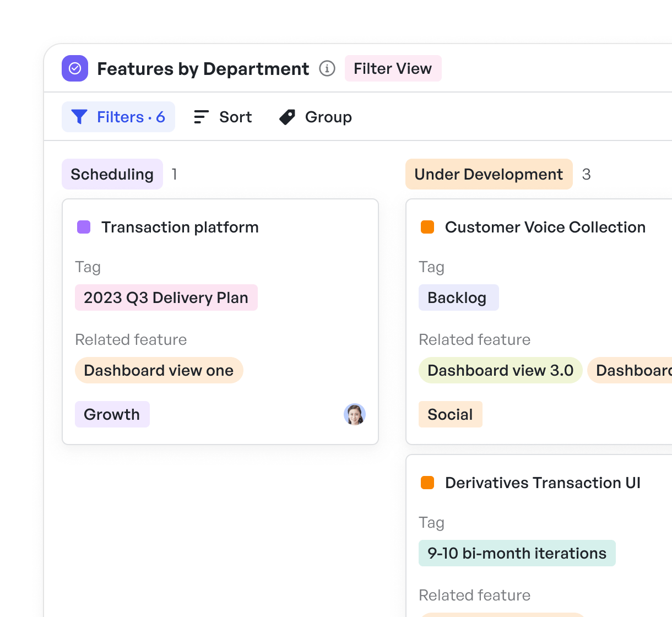
Task: Open related feature Dashboard view 3.0
Action: coord(501,370)
